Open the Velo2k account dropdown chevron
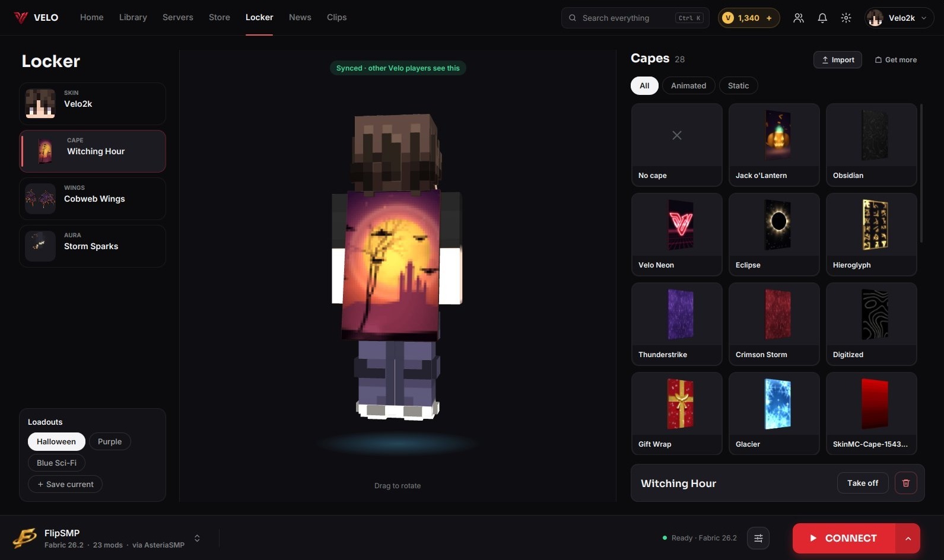Screen dimensions: 944x560 pyautogui.click(x=923, y=18)
